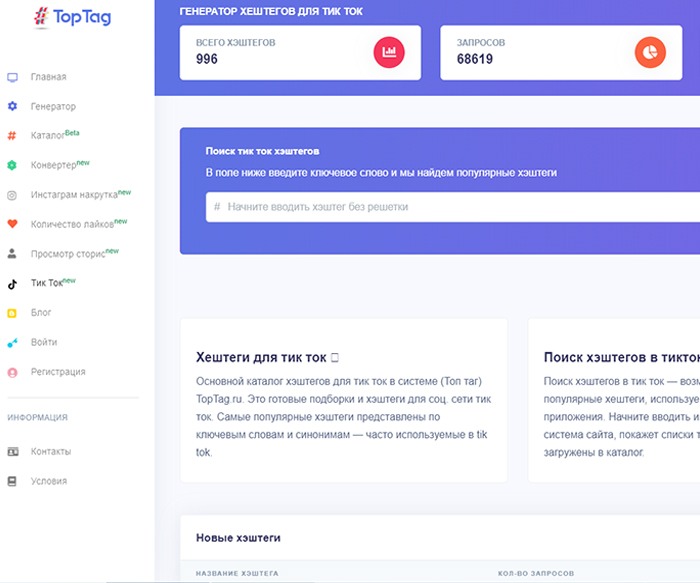This screenshot has width=700, height=583.
Task: Click the Instagram icon beside Инстаграм накрутка
Action: click(x=12, y=195)
